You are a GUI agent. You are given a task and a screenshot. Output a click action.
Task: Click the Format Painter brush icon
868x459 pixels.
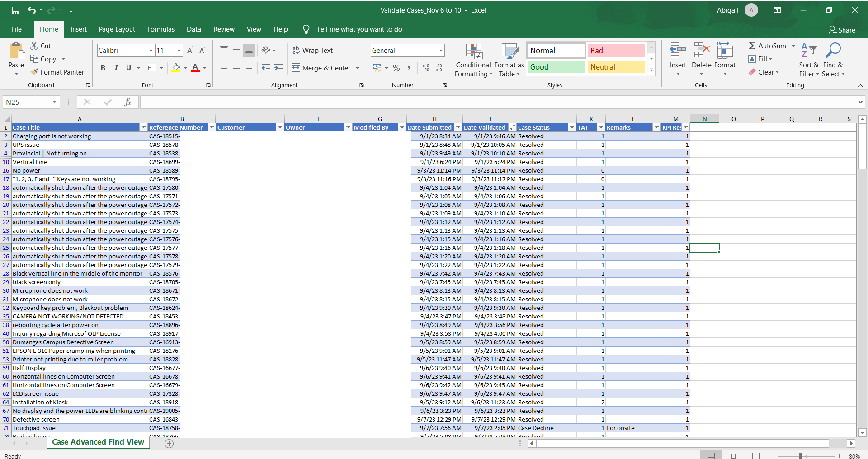35,72
